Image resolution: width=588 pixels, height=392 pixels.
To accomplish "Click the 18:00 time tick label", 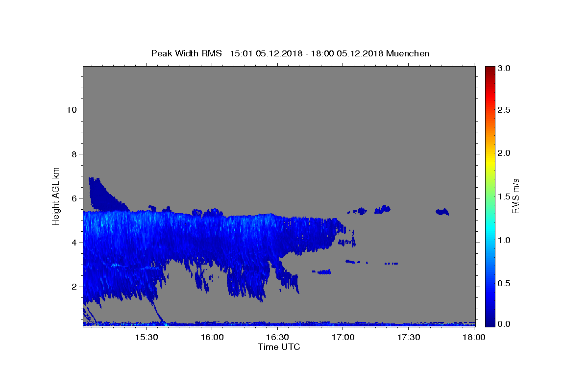I will pyautogui.click(x=474, y=338).
